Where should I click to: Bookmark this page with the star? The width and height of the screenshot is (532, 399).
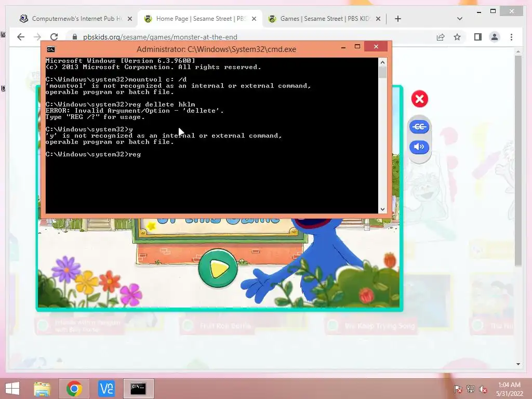pos(457,37)
